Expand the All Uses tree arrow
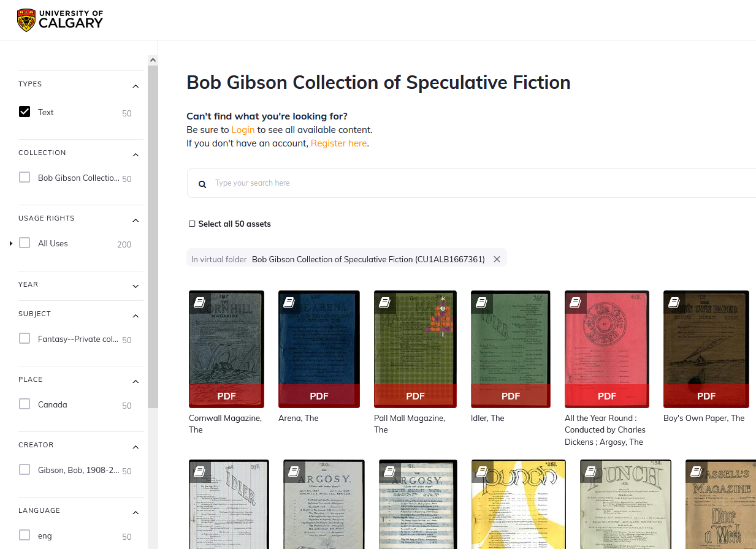This screenshot has height=549, width=756. pos(11,244)
